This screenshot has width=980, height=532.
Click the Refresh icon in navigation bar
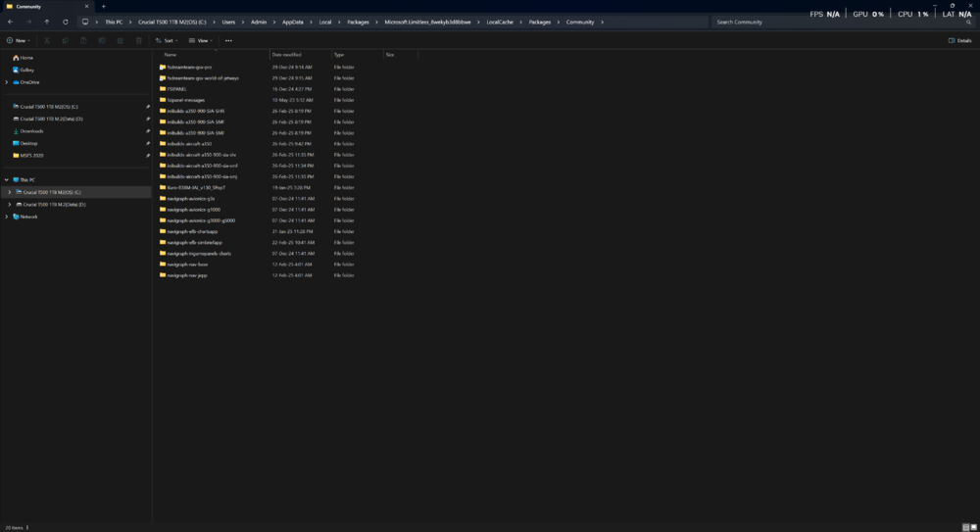click(x=66, y=22)
